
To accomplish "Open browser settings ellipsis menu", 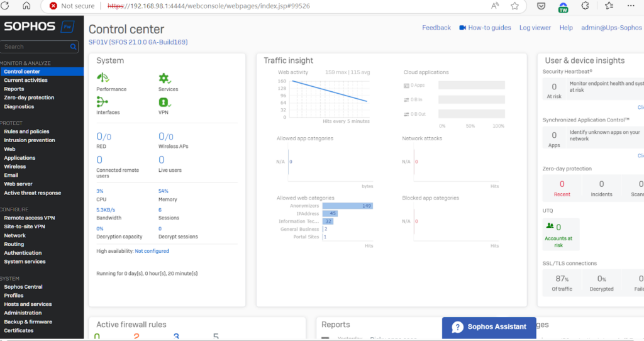I will point(631,6).
